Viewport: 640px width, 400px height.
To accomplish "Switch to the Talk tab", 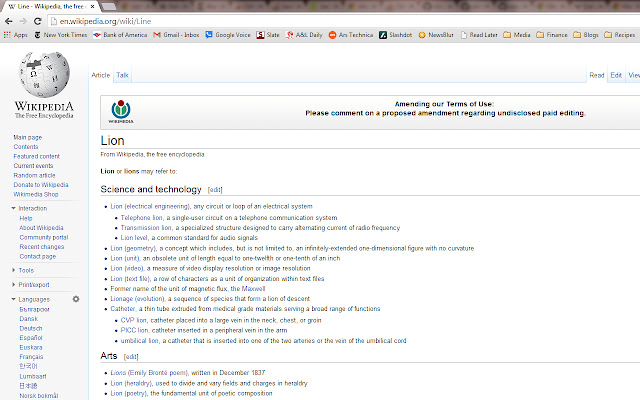I will pos(122,75).
